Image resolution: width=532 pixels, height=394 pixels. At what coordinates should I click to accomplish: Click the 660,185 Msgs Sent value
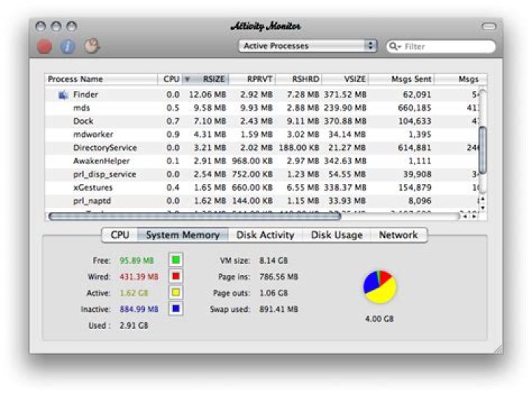(x=415, y=108)
